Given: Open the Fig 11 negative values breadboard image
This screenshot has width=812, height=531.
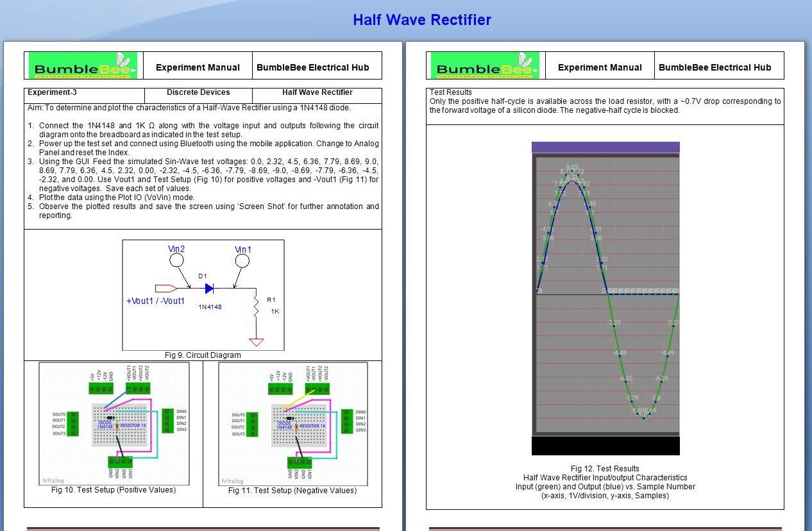Looking at the screenshot, I should [x=293, y=424].
